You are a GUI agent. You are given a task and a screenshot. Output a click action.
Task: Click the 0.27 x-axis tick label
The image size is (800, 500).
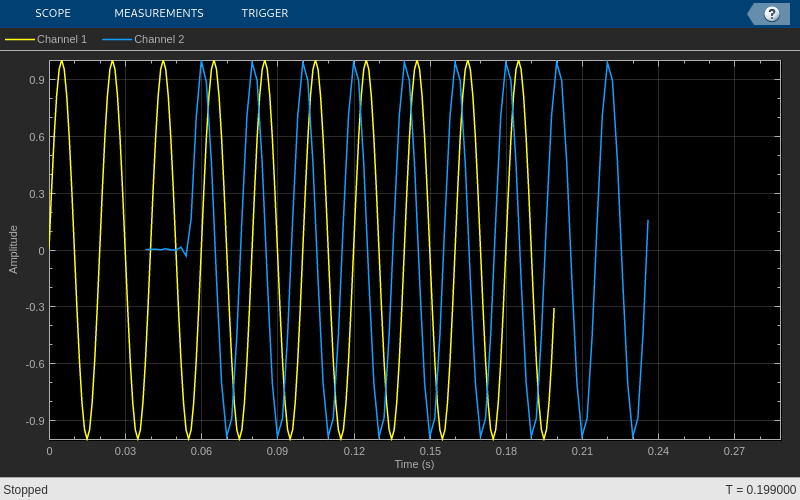[x=734, y=451]
